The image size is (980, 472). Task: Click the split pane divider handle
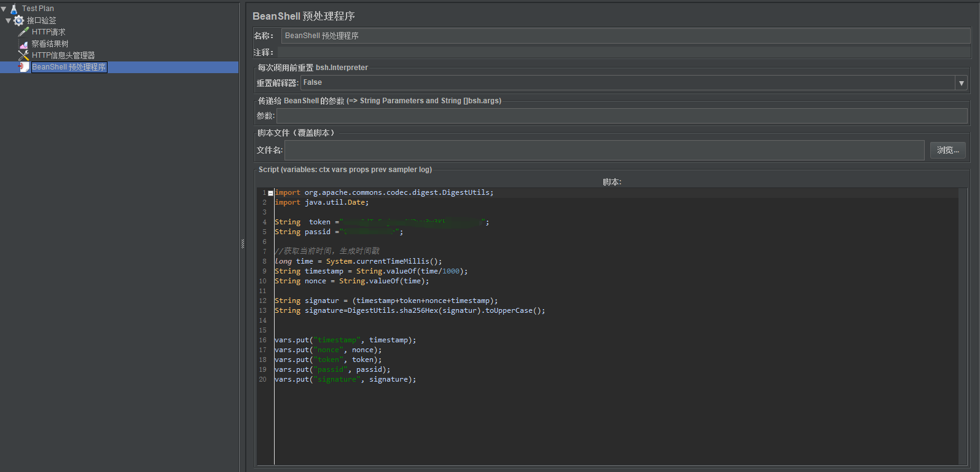[243, 244]
